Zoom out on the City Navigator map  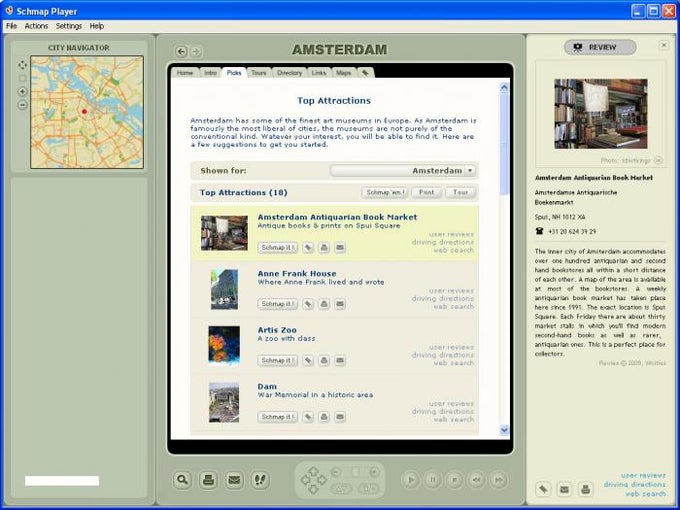[x=23, y=105]
